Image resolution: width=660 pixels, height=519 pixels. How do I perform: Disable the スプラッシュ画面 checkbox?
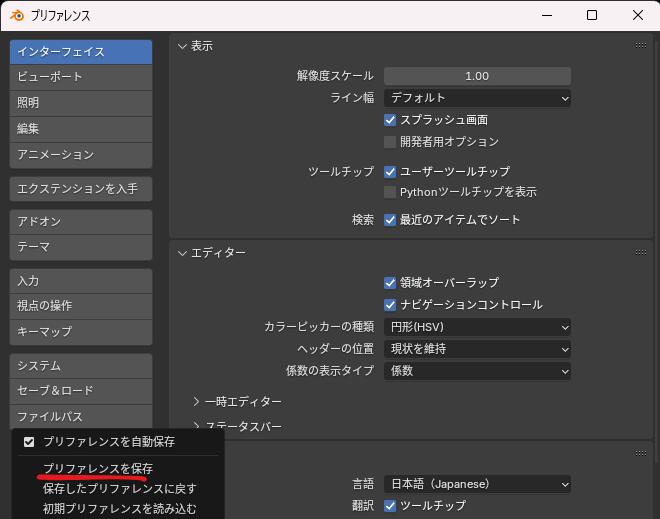coord(390,120)
